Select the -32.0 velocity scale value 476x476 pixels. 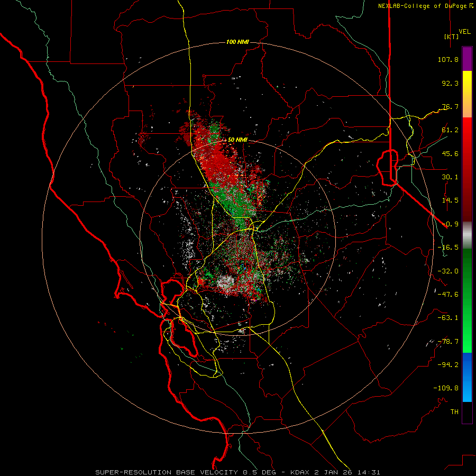pyautogui.click(x=448, y=271)
